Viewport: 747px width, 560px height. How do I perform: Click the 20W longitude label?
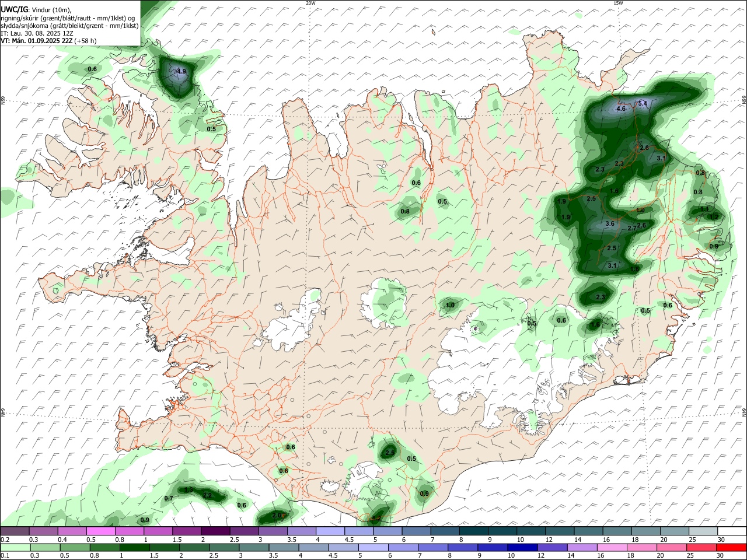tap(310, 3)
